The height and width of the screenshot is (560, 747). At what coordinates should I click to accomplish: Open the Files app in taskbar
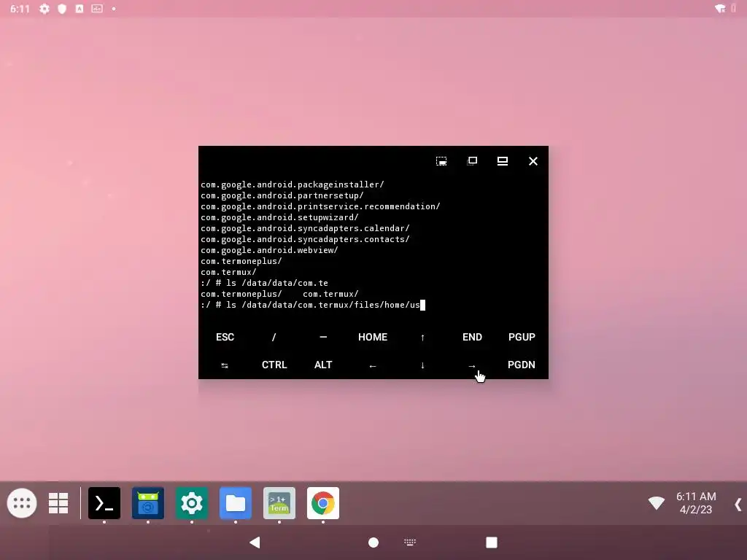(236, 503)
